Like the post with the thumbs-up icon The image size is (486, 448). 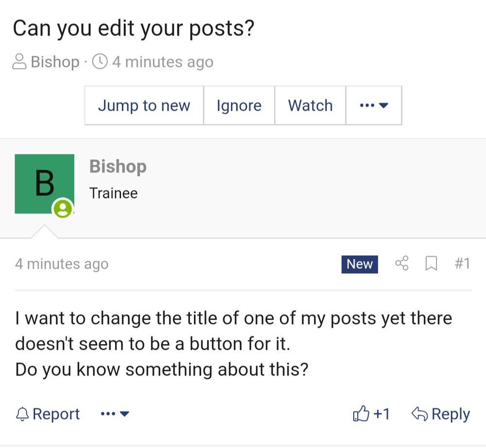click(x=361, y=414)
